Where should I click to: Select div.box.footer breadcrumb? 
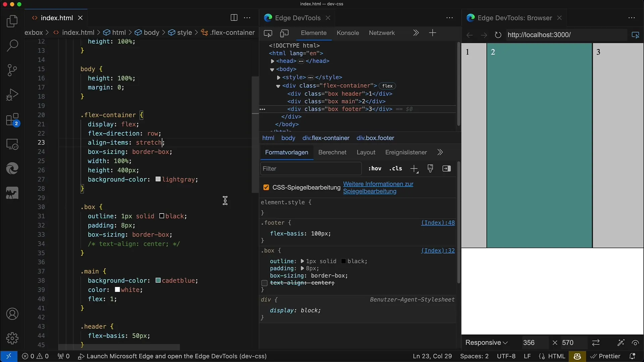pos(375,138)
